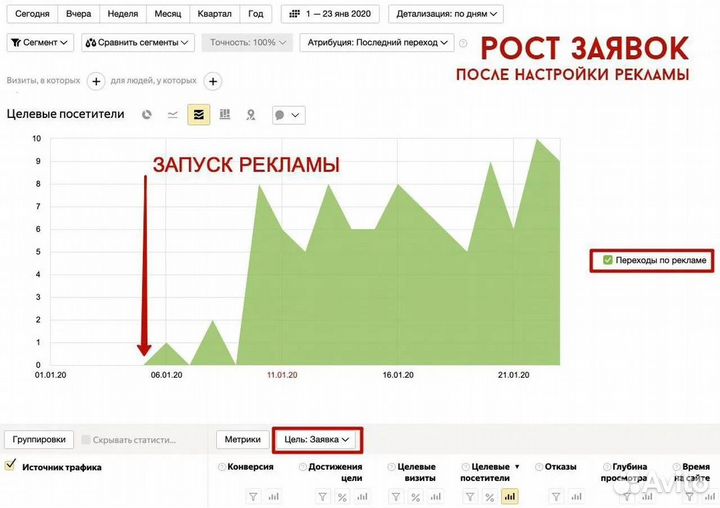The image size is (720, 508).
Task: Click filter icon under Достижения цели column
Action: click(322, 497)
